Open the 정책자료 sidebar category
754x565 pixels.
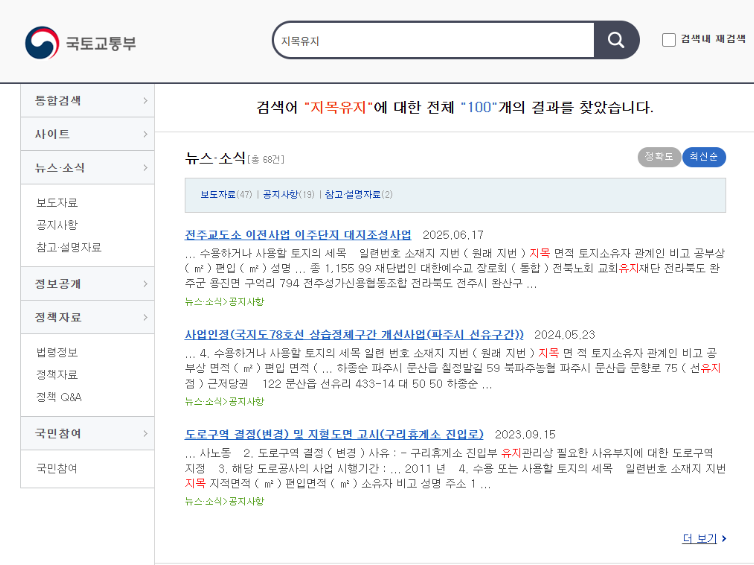click(x=88, y=318)
